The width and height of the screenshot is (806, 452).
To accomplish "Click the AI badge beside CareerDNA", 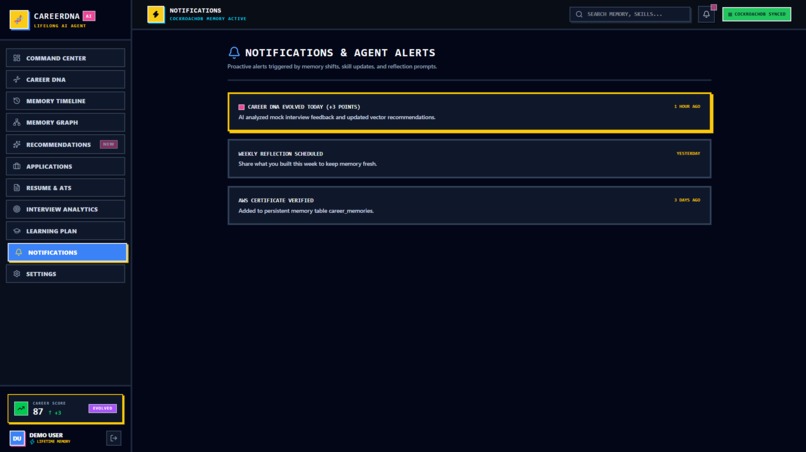I will 89,16.
